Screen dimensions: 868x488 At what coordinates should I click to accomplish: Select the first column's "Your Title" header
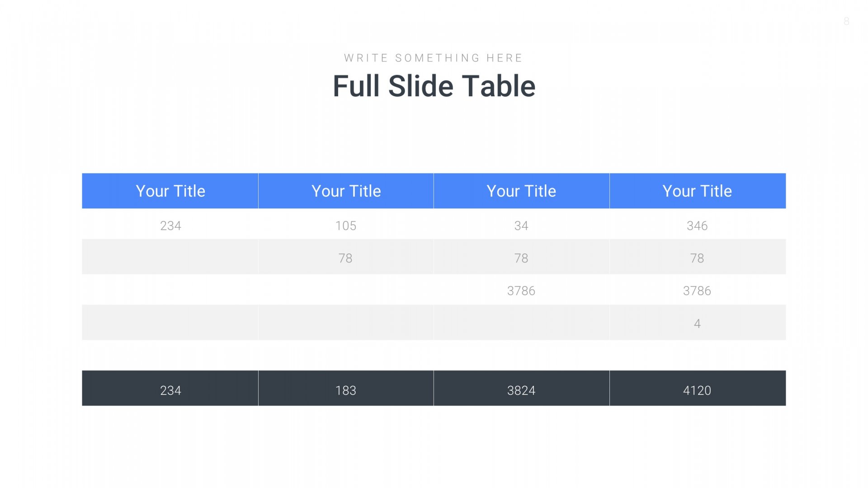click(170, 191)
